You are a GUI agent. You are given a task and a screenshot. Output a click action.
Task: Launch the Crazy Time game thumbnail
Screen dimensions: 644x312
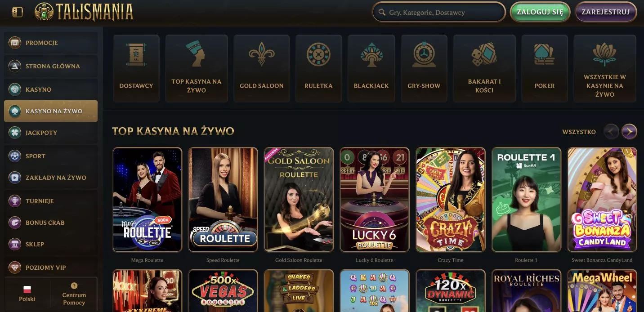coord(451,199)
